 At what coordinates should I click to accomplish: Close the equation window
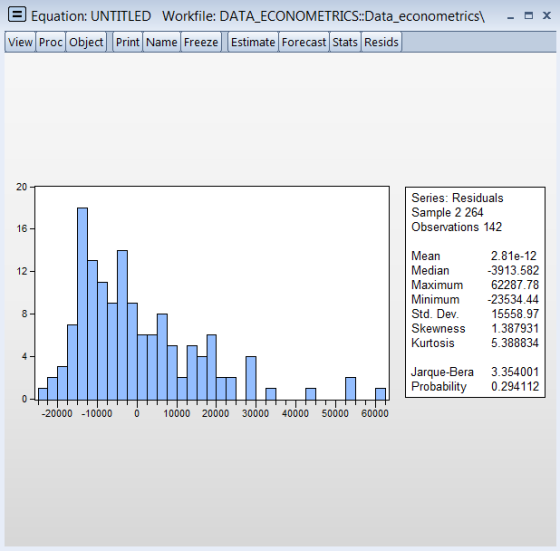(547, 15)
